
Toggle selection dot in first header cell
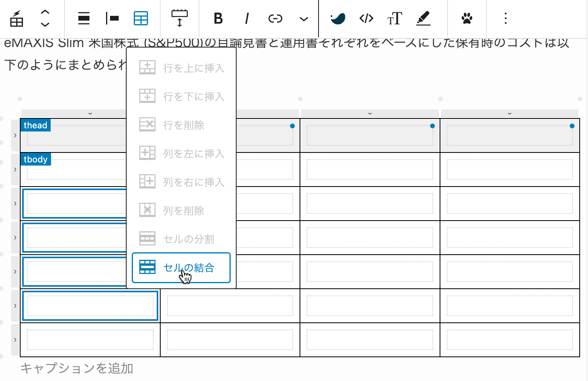tap(292, 126)
